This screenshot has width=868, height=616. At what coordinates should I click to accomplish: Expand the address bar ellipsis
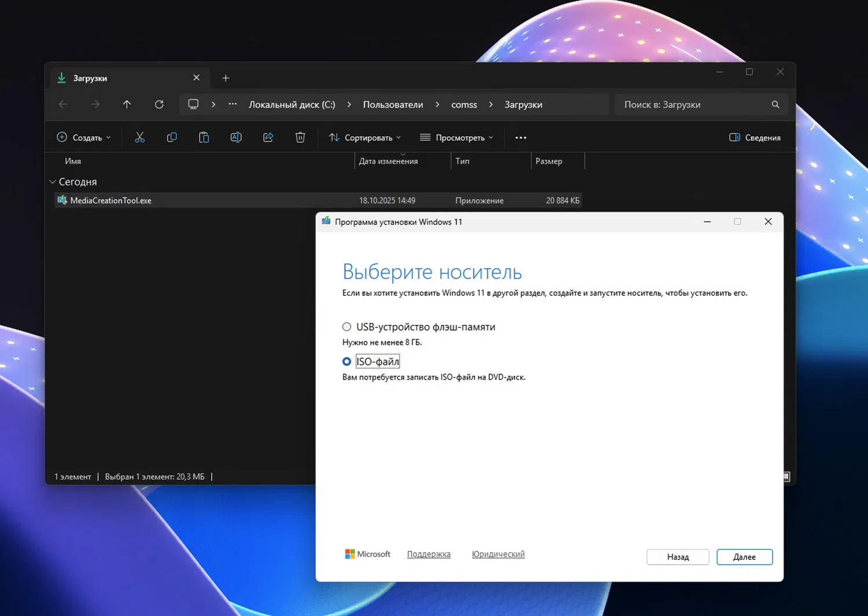[233, 105]
